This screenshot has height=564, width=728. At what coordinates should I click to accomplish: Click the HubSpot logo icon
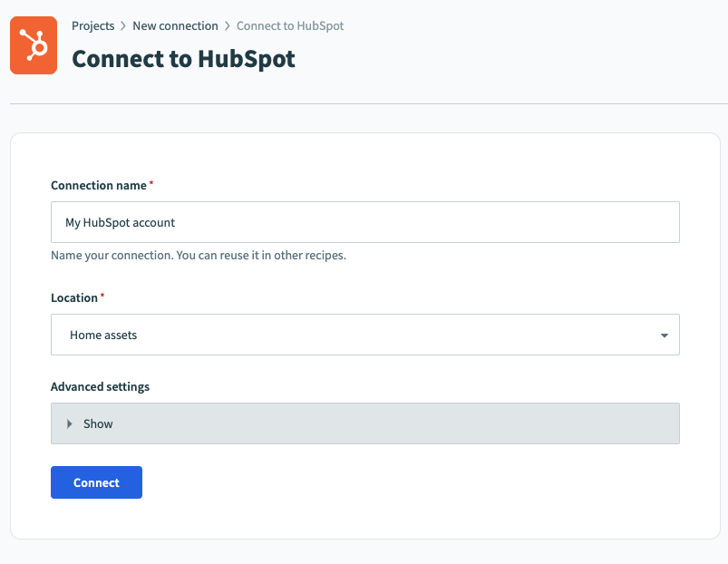point(34,45)
